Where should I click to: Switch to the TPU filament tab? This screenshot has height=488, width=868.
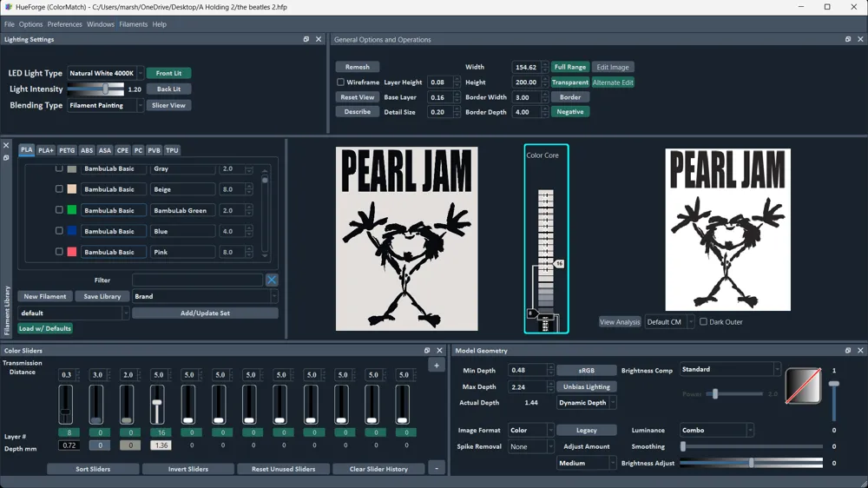coord(172,150)
